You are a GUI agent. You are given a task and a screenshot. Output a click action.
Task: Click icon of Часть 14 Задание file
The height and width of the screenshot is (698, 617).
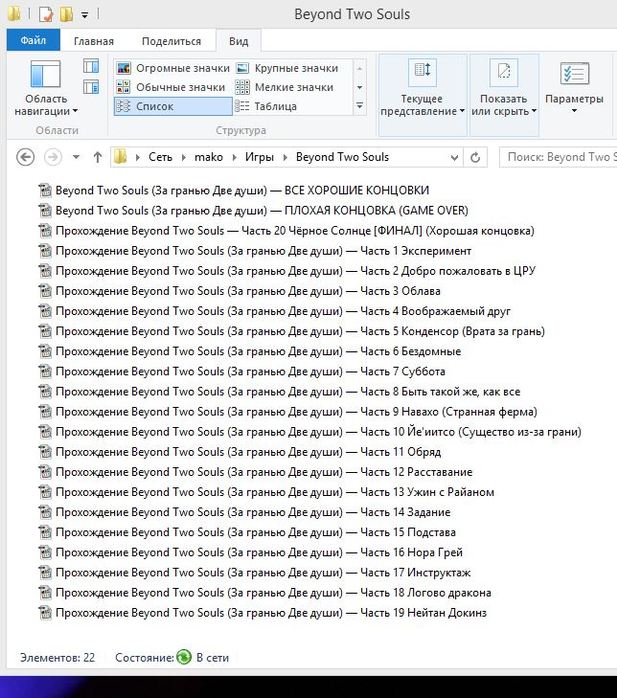pos(45,512)
